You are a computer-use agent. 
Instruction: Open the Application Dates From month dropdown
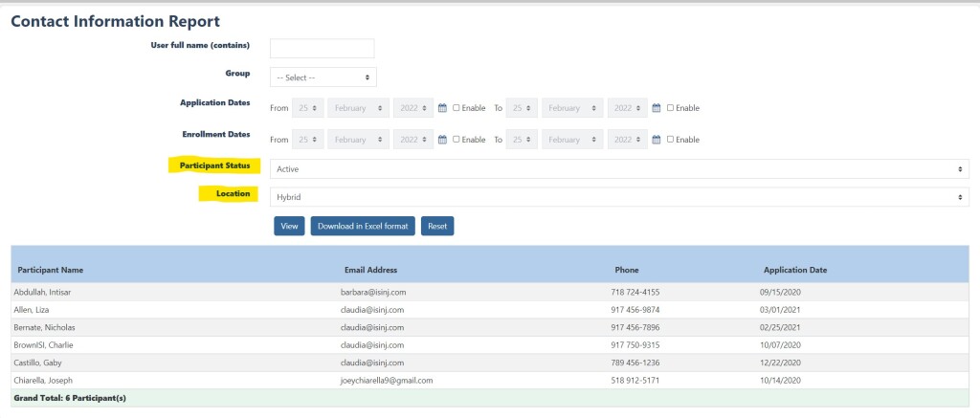[x=359, y=108]
